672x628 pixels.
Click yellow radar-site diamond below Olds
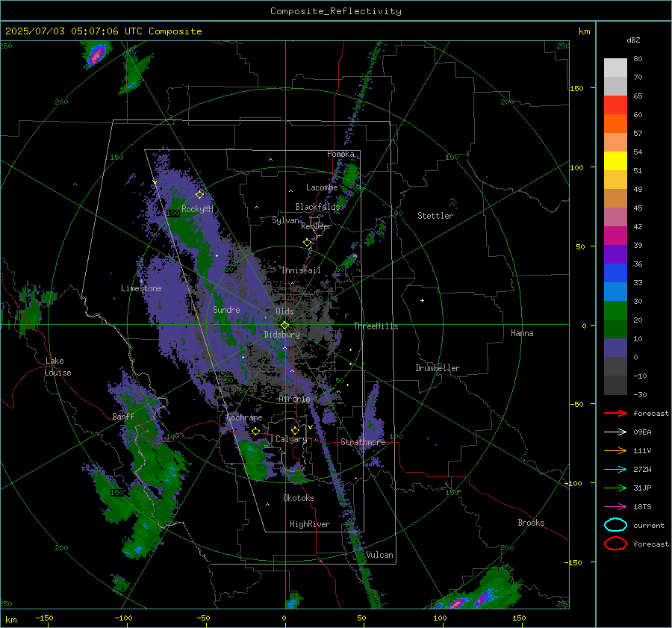click(284, 326)
